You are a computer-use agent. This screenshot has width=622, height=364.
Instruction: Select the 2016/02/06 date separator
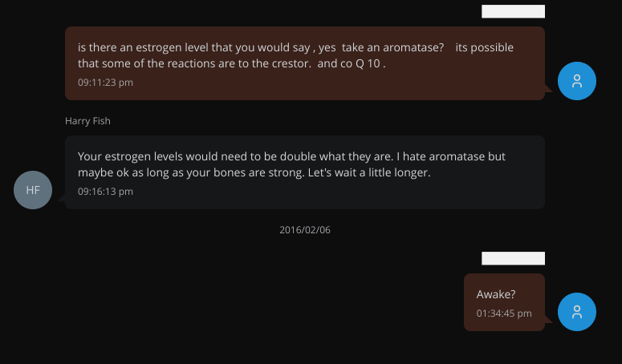(305, 230)
